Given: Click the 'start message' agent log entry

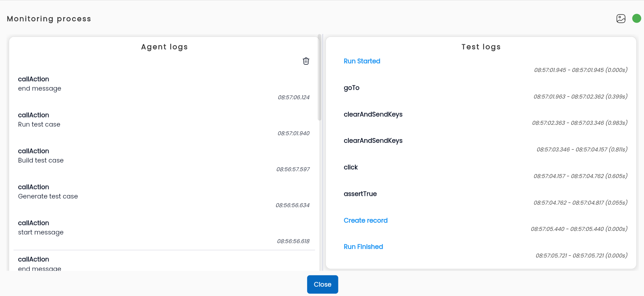Looking at the screenshot, I should (41, 232).
